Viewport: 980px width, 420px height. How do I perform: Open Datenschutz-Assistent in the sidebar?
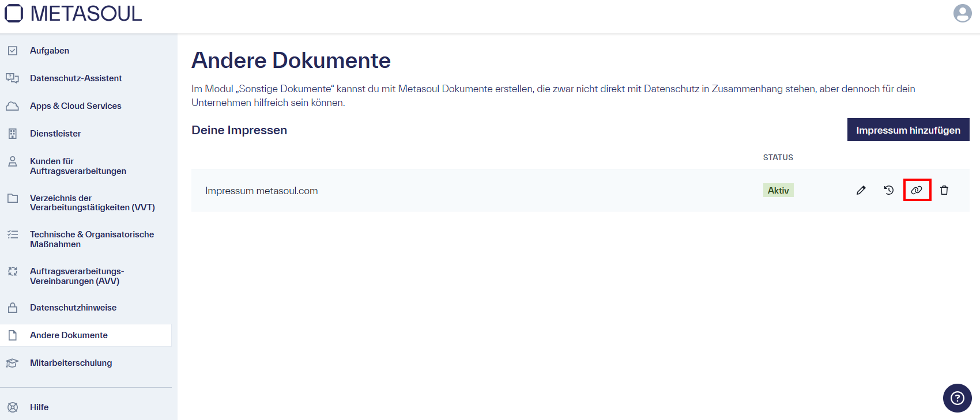76,78
